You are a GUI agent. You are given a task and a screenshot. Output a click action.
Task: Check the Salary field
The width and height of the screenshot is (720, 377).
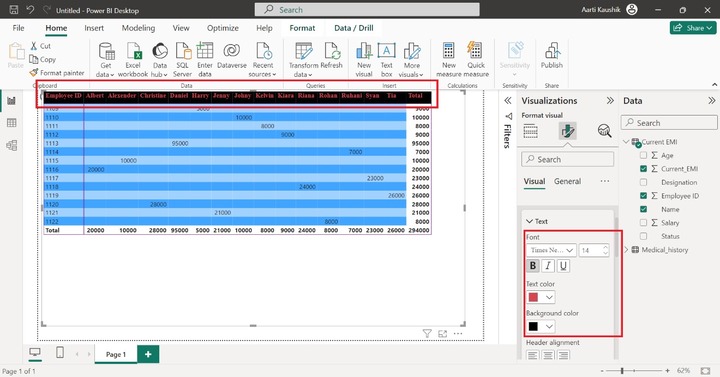pyautogui.click(x=643, y=223)
